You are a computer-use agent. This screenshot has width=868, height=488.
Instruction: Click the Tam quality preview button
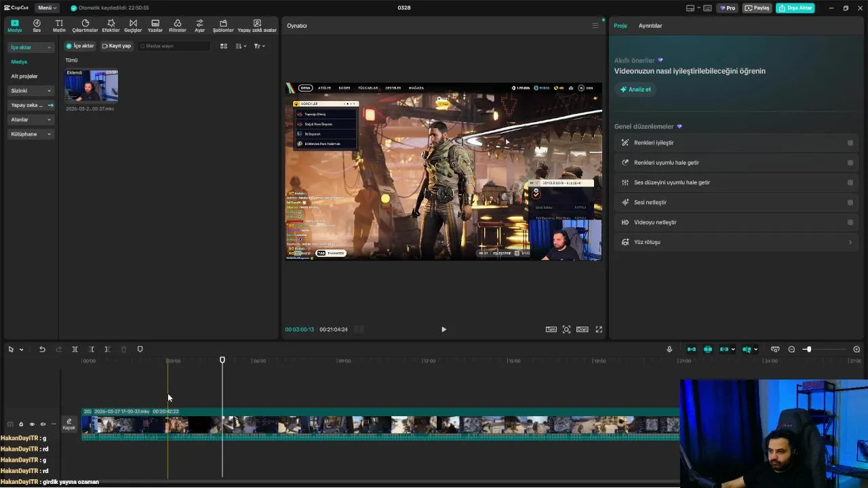click(x=551, y=329)
